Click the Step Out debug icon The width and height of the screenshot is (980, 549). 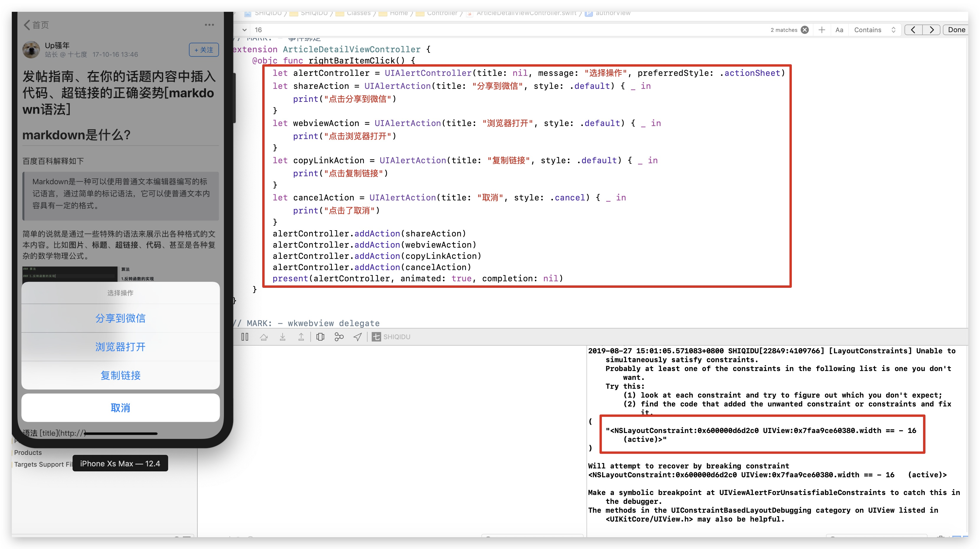301,337
